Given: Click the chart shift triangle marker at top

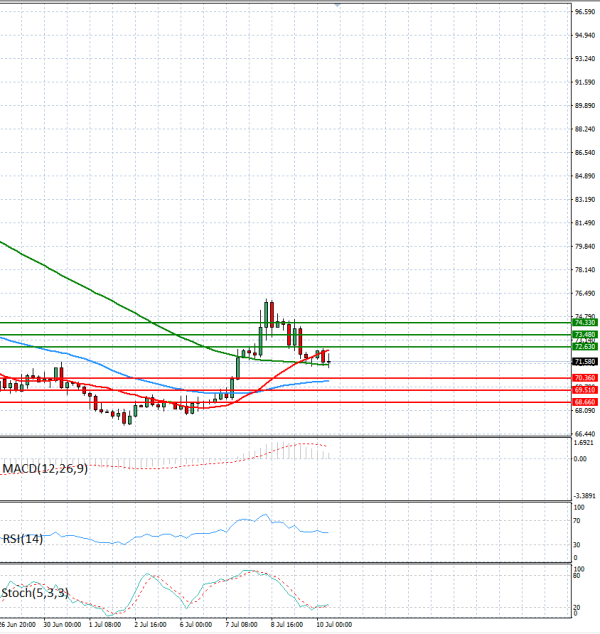Looking at the screenshot, I should point(337,5).
